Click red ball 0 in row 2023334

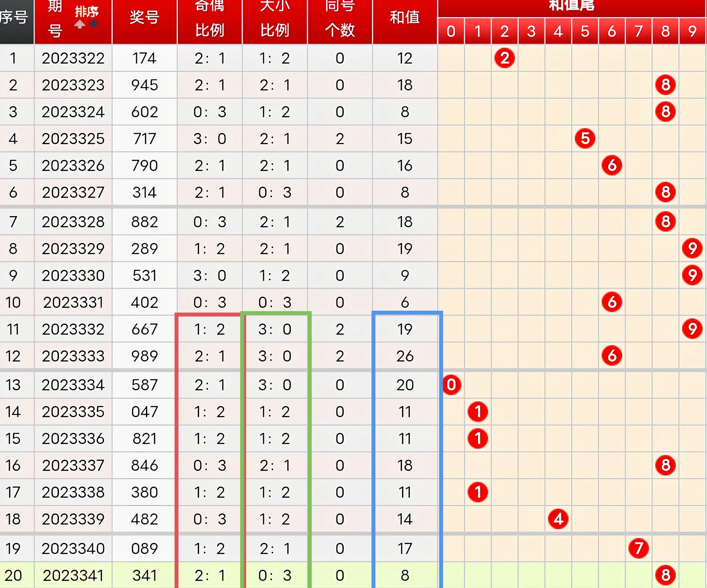coord(451,385)
